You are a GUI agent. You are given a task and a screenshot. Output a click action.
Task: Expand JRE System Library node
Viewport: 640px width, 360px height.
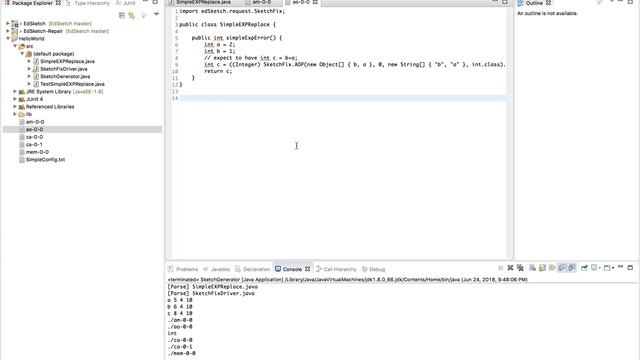point(15,91)
